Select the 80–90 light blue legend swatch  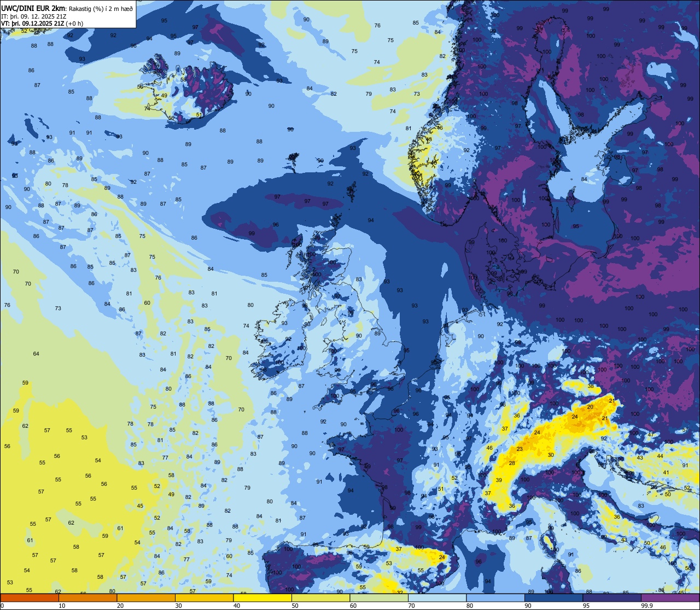(x=495, y=597)
